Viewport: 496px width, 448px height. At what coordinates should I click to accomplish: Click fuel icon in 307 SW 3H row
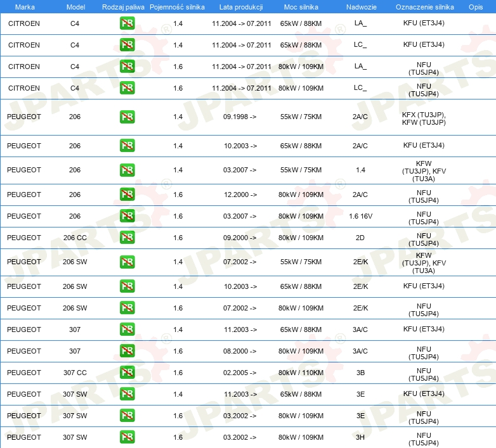tap(127, 437)
